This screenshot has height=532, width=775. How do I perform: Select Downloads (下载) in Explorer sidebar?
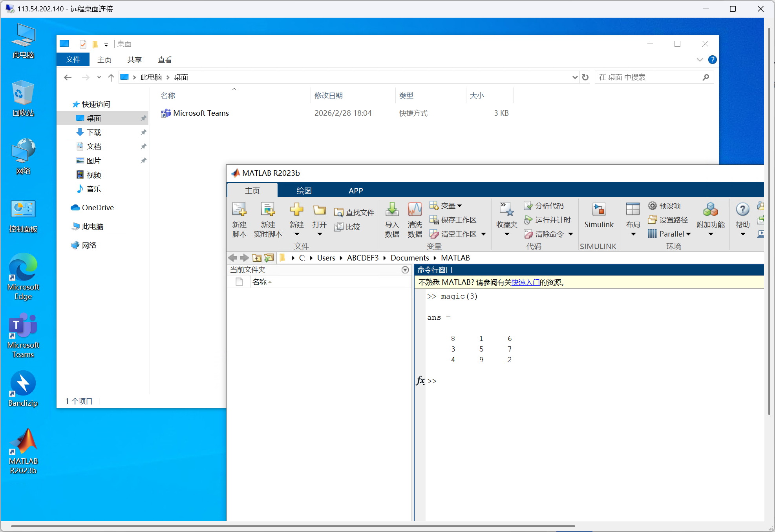pyautogui.click(x=94, y=133)
